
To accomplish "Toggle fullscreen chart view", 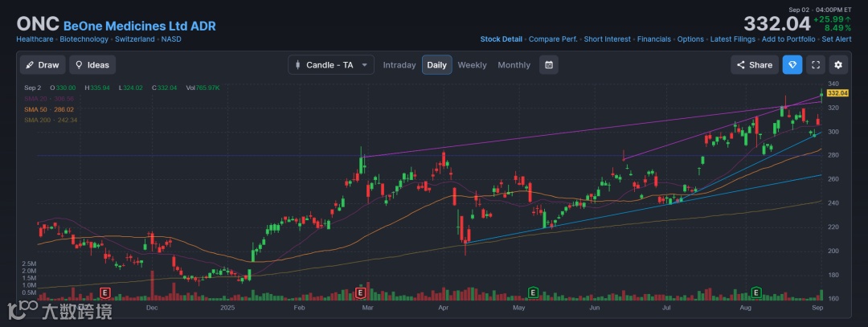I will [816, 65].
